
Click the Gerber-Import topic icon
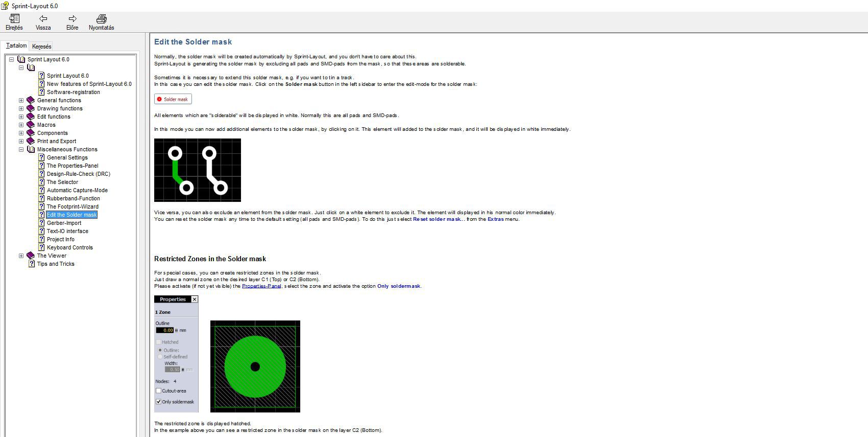[x=41, y=223]
